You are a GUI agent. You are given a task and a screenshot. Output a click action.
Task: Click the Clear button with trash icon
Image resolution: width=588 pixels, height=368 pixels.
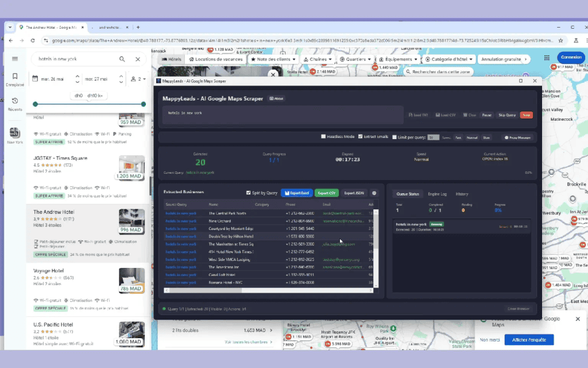[470, 115]
